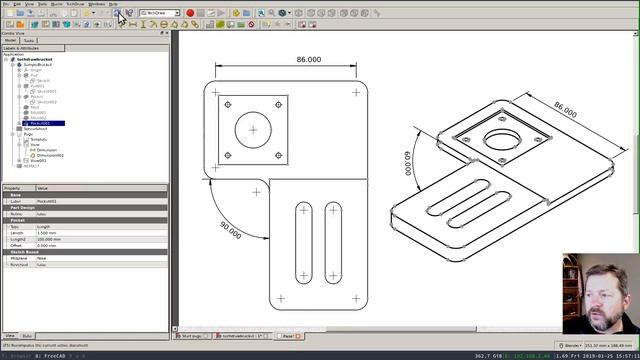Click the Refresh/recompute icon in top toolbar
The width and height of the screenshot is (640, 360).
pyautogui.click(x=117, y=13)
